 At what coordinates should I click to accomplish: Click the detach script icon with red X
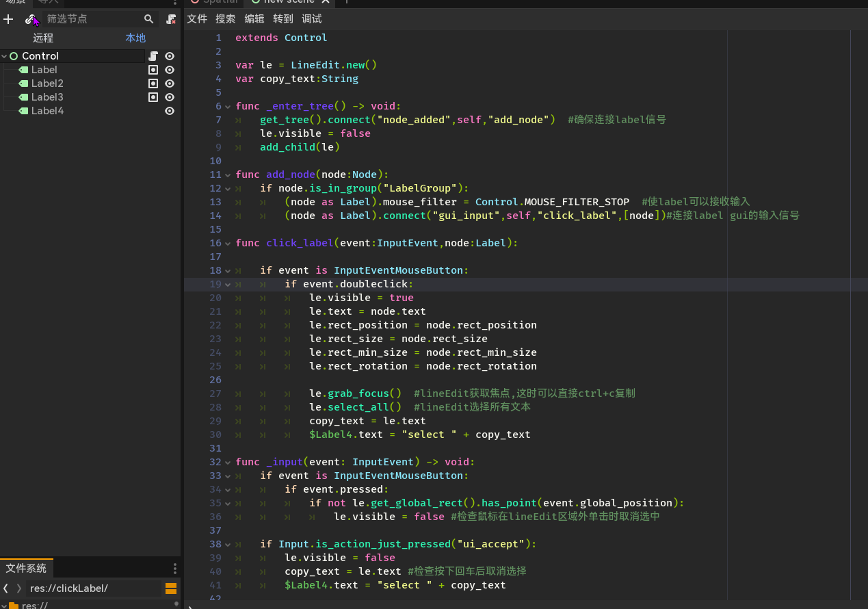(x=171, y=19)
